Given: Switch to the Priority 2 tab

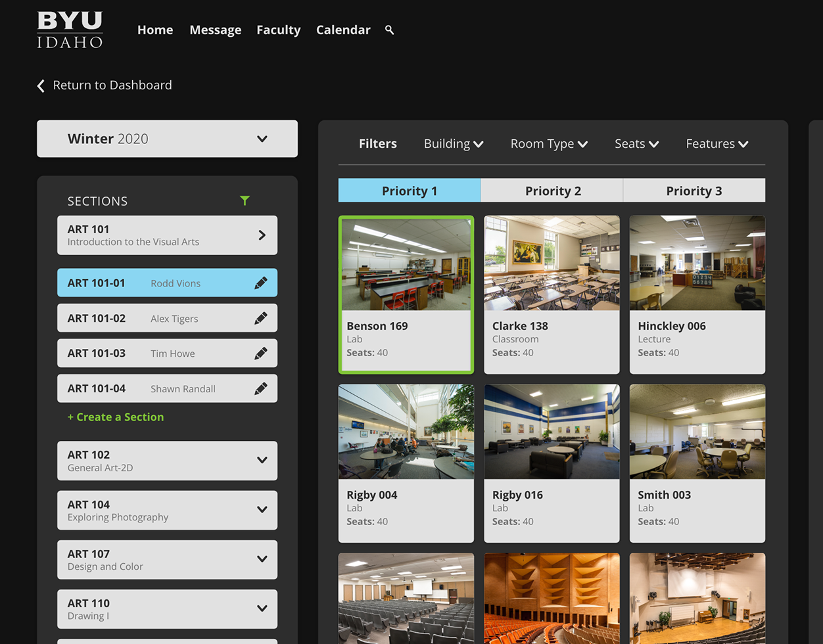Looking at the screenshot, I should pyautogui.click(x=552, y=191).
